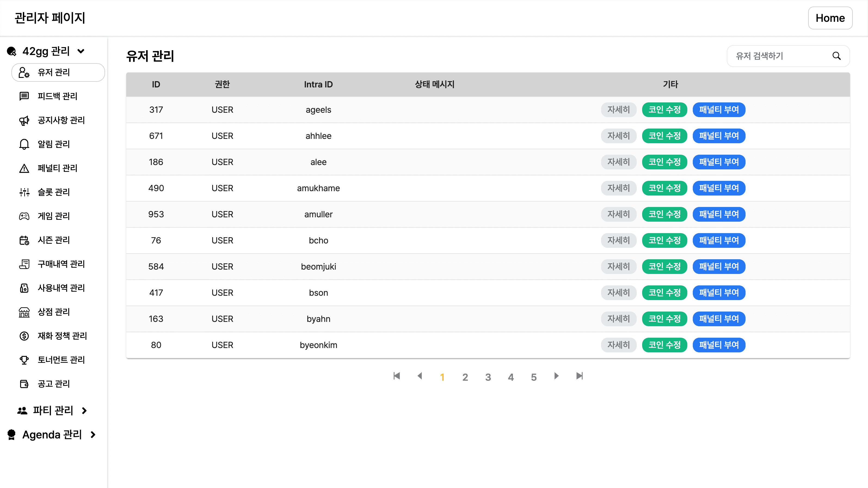Image resolution: width=868 pixels, height=488 pixels.
Task: Go to next page arrow
Action: [556, 376]
